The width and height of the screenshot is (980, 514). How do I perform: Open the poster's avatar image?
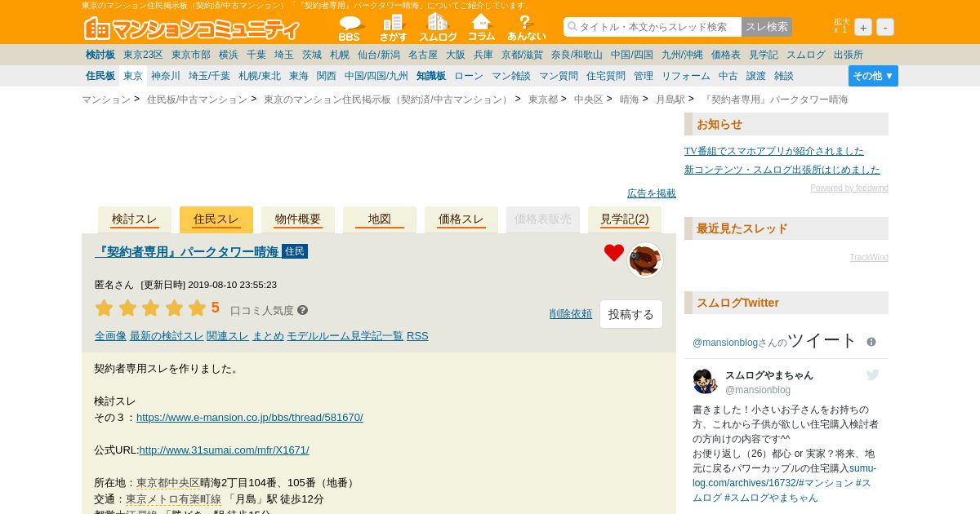(645, 260)
